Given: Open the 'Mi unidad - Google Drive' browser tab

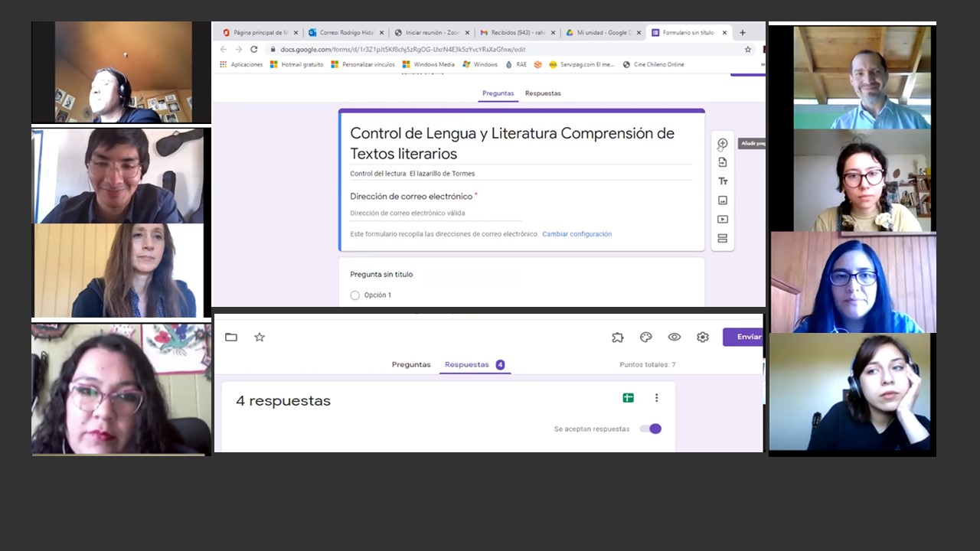Looking at the screenshot, I should coord(601,33).
